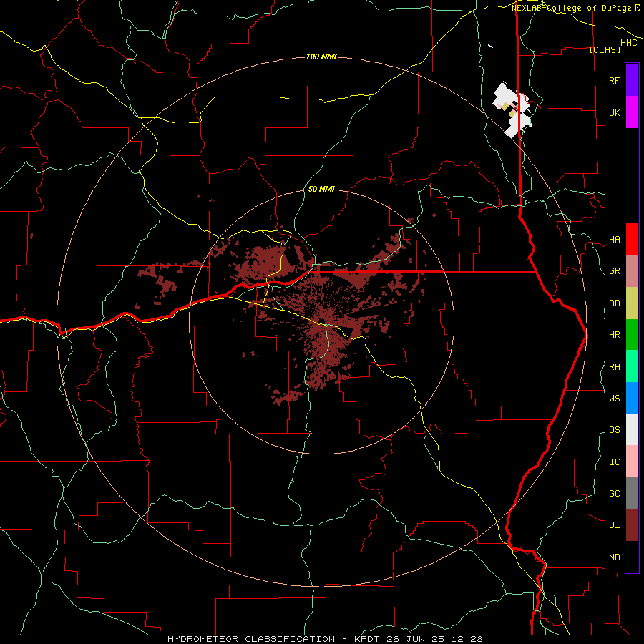Click the UK magenta legend swatch

tap(632, 112)
